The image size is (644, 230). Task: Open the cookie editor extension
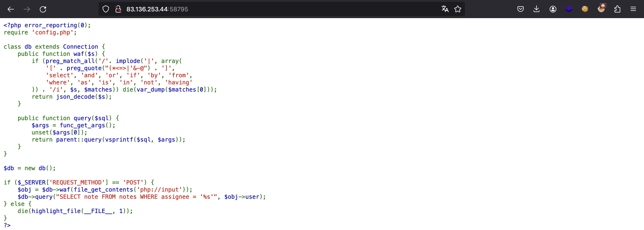tap(585, 9)
